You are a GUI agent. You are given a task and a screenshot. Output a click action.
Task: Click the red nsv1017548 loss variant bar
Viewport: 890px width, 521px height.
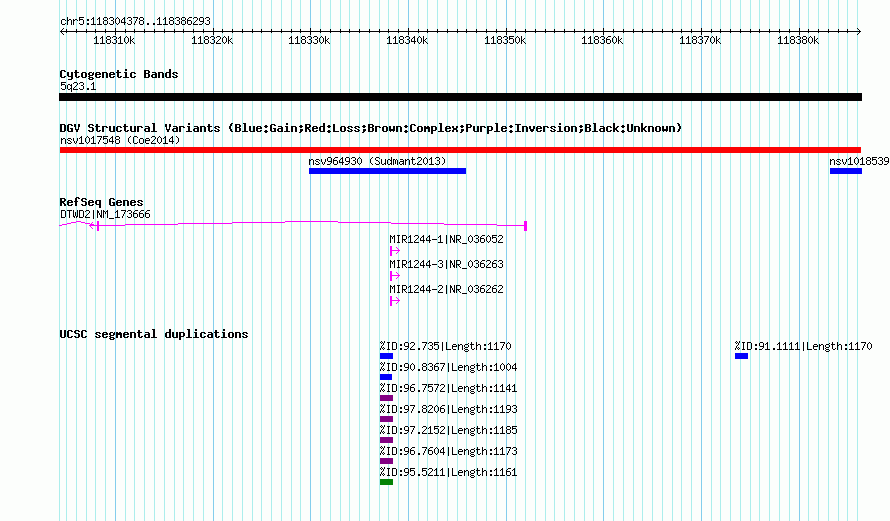460,150
